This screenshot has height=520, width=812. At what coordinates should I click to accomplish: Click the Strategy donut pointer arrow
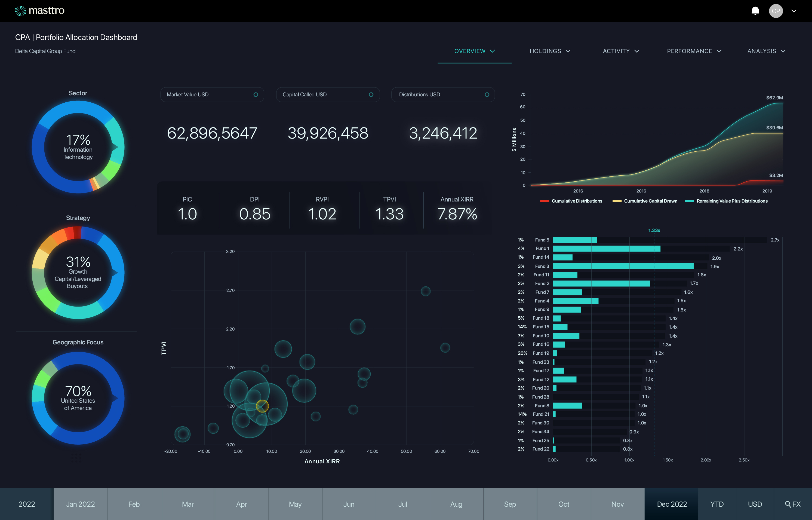(x=115, y=273)
